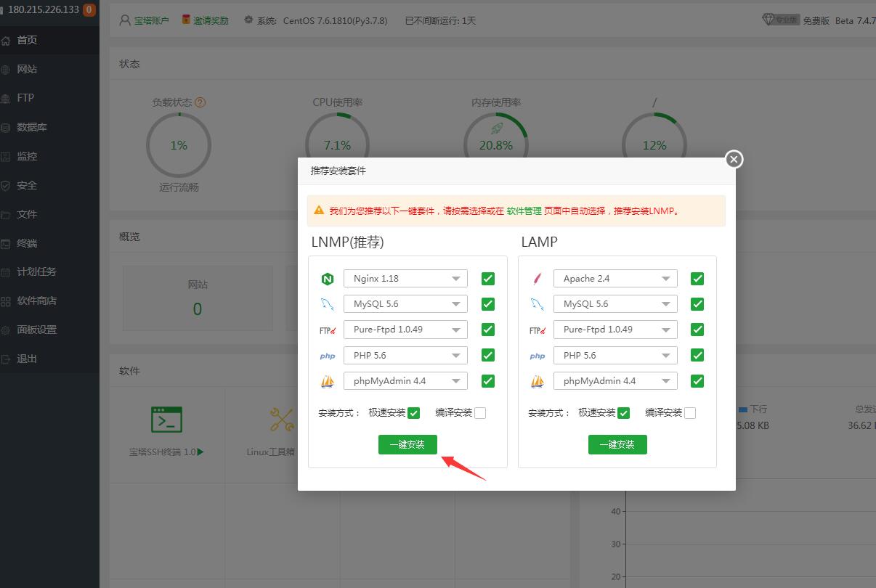Screen dimensions: 876x588
Task: Click the rocket icon in memory gauge
Action: (x=497, y=128)
